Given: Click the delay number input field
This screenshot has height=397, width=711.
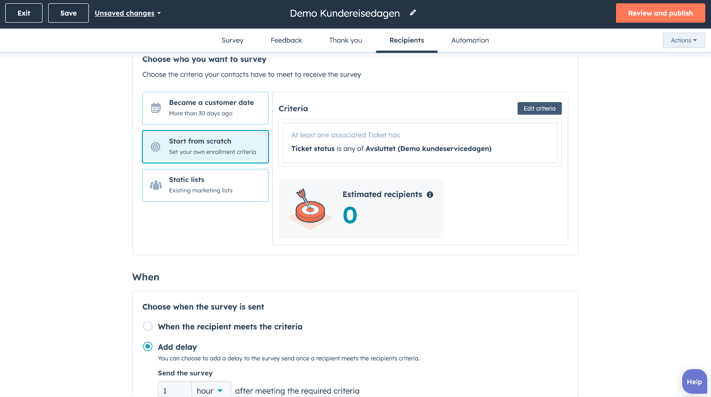Looking at the screenshot, I should coord(175,390).
